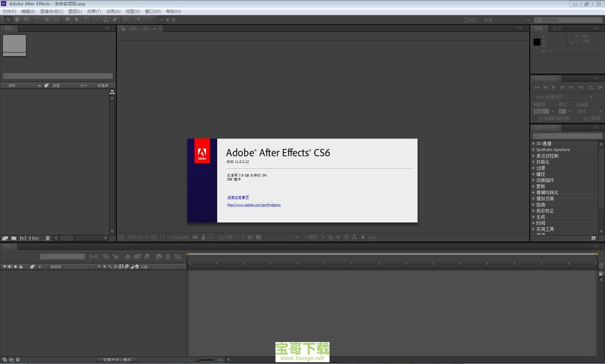
Task: Toggle Live Update icon in timeline
Action: click(x=106, y=256)
